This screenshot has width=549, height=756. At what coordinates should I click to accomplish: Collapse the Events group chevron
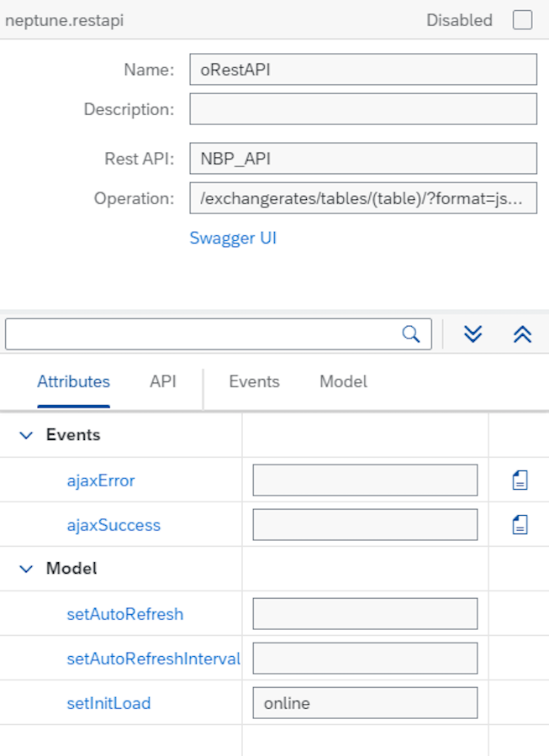pyautogui.click(x=26, y=435)
